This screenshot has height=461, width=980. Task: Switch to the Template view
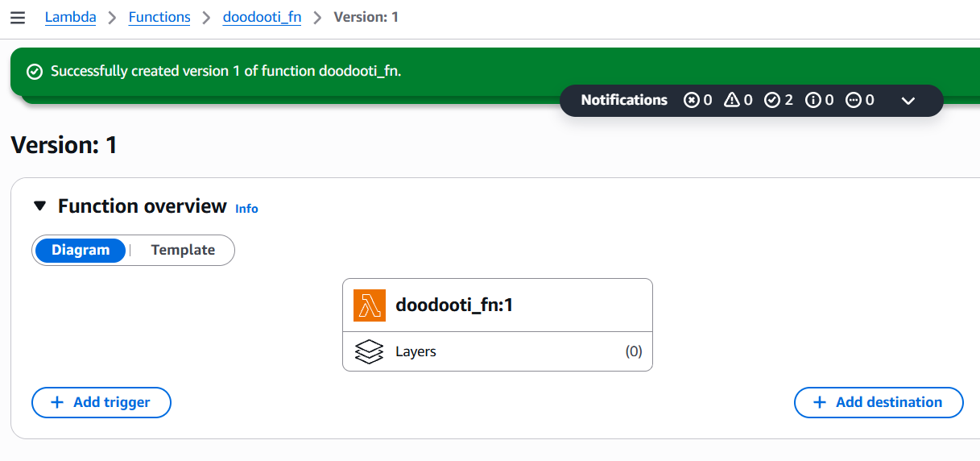pos(183,250)
